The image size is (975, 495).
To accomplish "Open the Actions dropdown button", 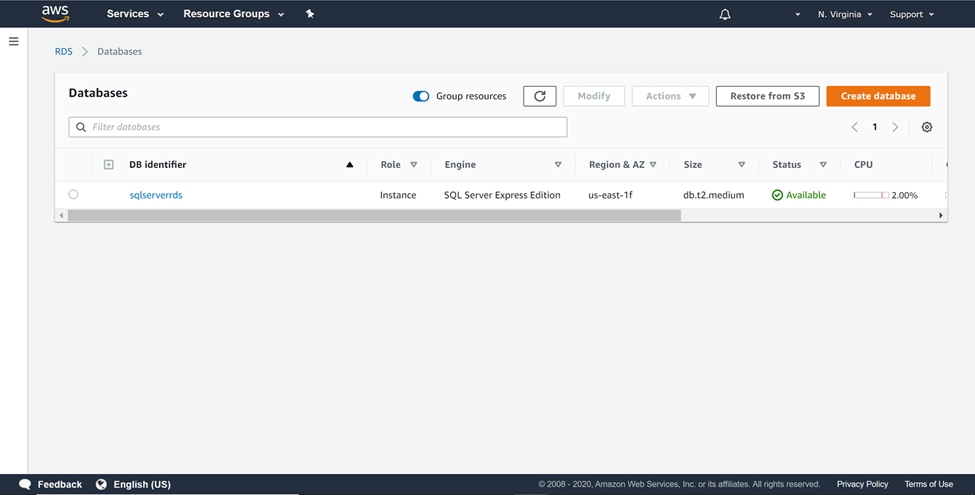I will click(x=670, y=96).
